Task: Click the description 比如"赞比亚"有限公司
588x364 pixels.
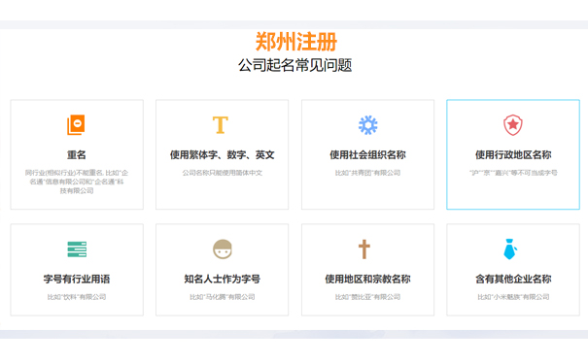Action: pyautogui.click(x=368, y=297)
